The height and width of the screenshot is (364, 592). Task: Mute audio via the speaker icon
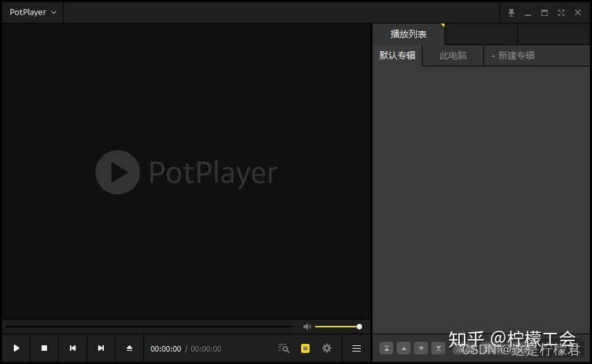click(x=307, y=327)
